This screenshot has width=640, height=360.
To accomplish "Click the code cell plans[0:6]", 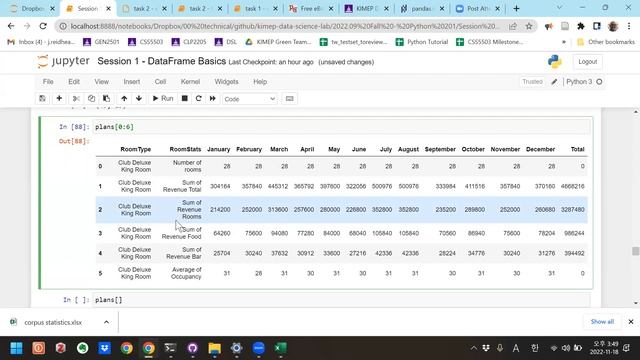I will [341, 127].
